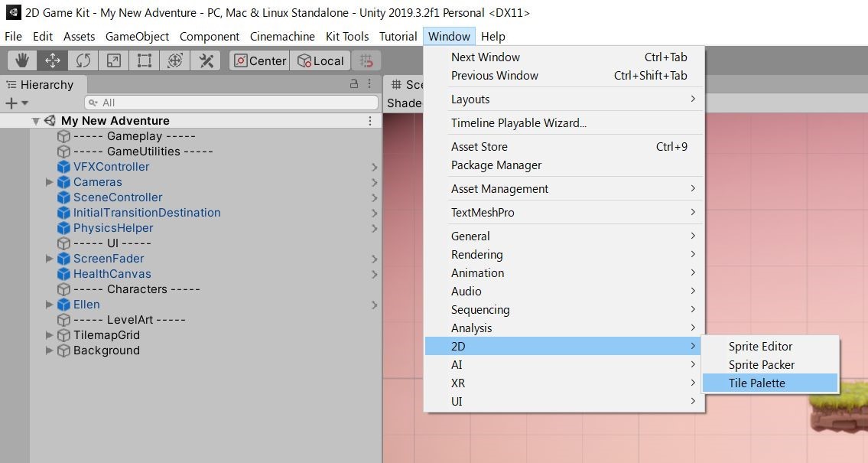Expand the TextMeshPro submenu
This screenshot has width=868, height=463.
[564, 212]
